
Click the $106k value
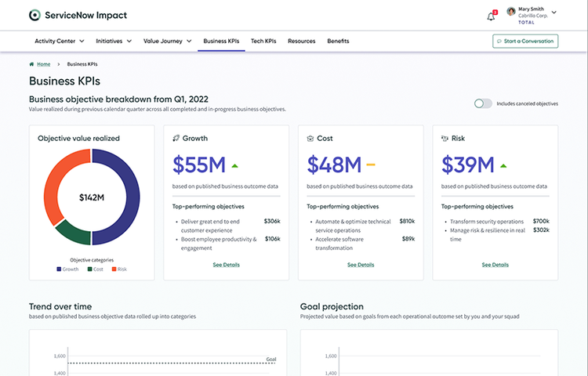tap(273, 239)
